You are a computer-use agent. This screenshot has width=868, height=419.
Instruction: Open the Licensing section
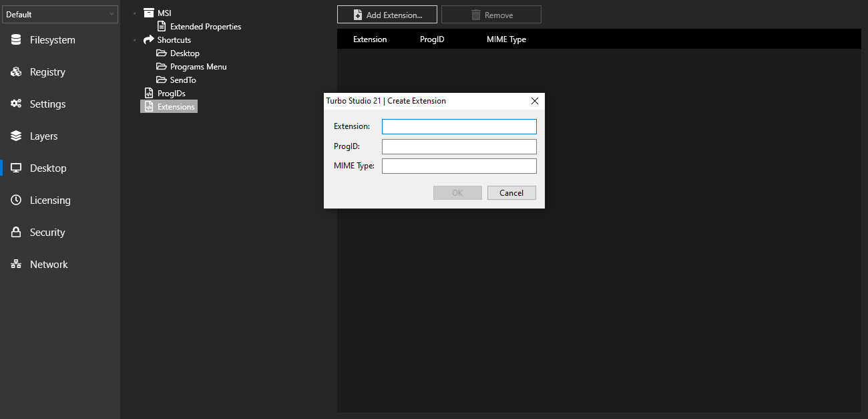pos(50,200)
